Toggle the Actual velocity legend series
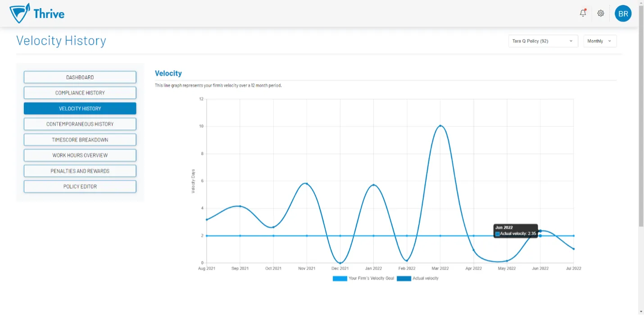644x316 pixels. point(417,279)
